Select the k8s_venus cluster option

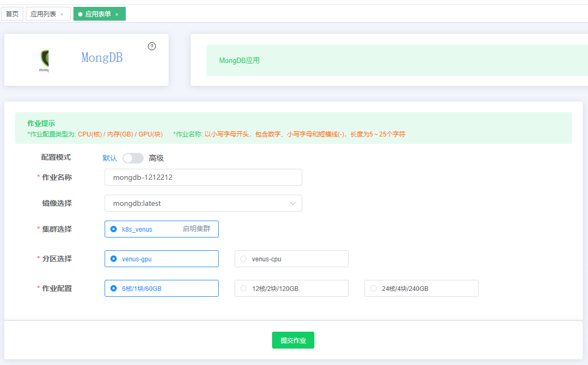click(162, 229)
